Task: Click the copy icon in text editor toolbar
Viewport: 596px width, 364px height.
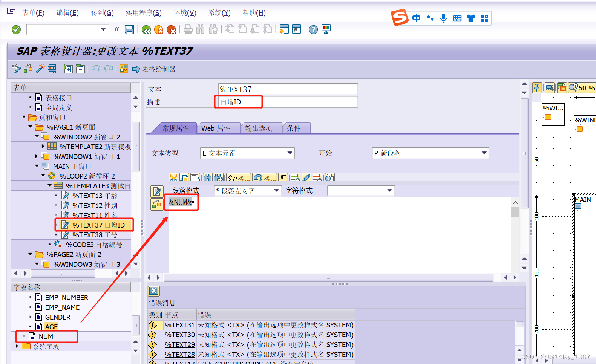Action: click(184, 177)
